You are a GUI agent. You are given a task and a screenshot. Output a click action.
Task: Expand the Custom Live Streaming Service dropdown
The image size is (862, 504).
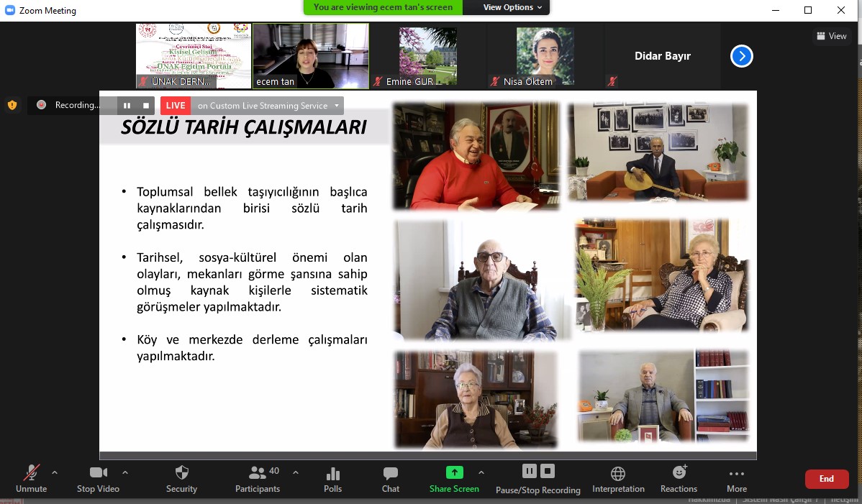336,106
